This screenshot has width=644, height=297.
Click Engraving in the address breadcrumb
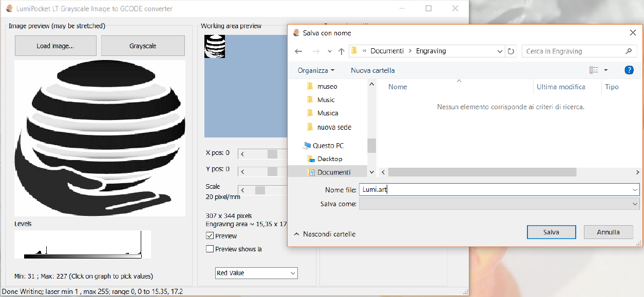(431, 51)
